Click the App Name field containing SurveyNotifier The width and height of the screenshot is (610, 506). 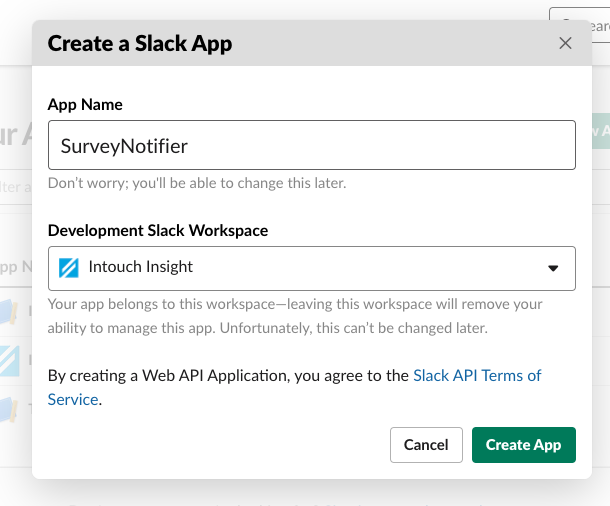click(x=311, y=146)
